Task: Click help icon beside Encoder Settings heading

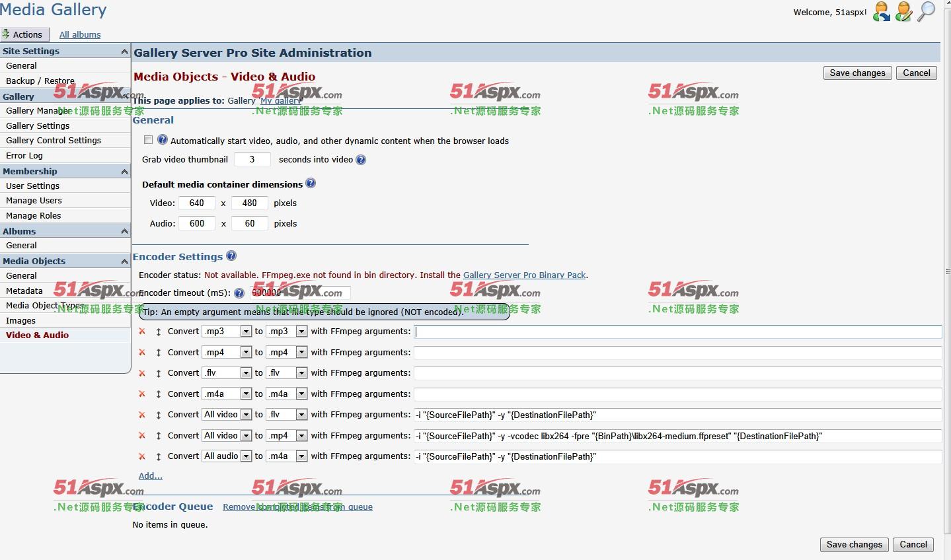Action: pyautogui.click(x=231, y=256)
